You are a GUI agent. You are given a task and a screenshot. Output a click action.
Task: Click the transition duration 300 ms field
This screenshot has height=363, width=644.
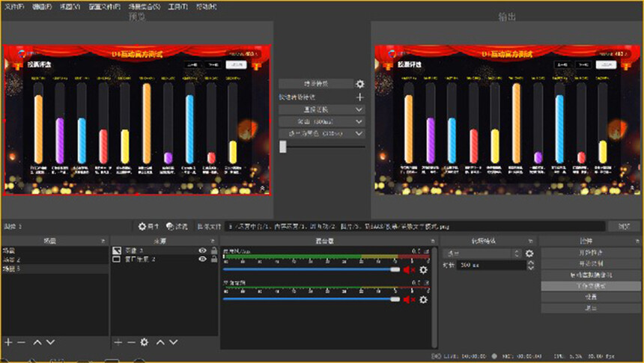click(x=492, y=265)
